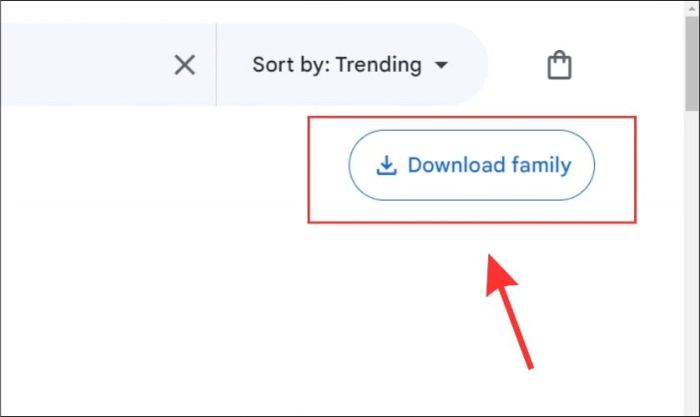Screen dimensions: 700x417
Task: Clear the search with the X icon
Action: pyautogui.click(x=184, y=65)
